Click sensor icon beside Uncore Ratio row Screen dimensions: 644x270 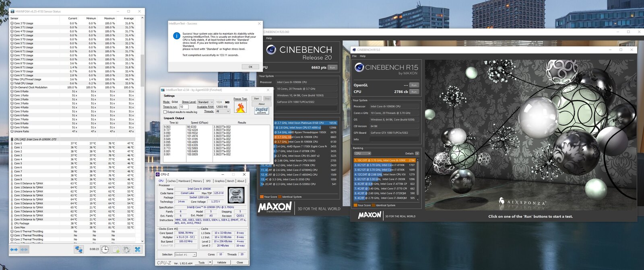[12, 131]
